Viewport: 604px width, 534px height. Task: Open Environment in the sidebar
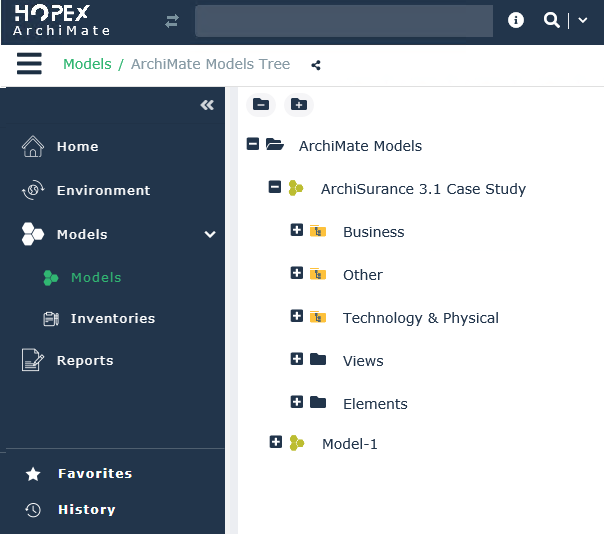(103, 190)
